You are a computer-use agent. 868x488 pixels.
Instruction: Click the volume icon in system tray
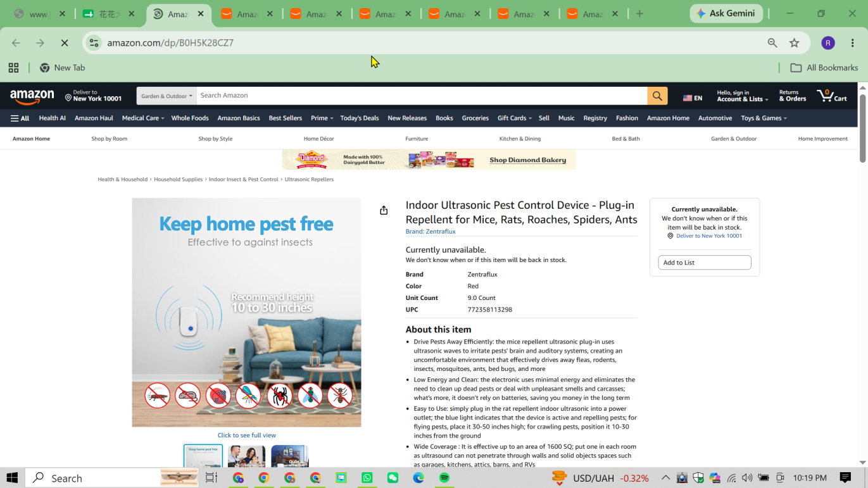[x=747, y=478]
